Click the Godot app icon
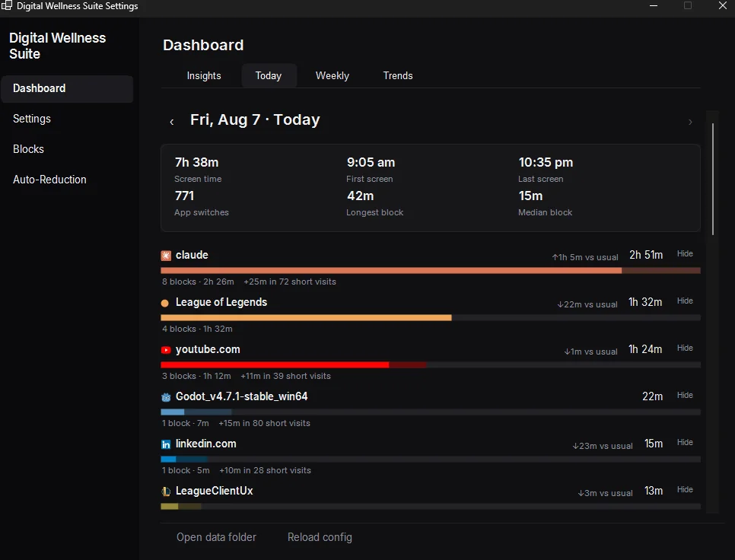The image size is (735, 560). 166,397
